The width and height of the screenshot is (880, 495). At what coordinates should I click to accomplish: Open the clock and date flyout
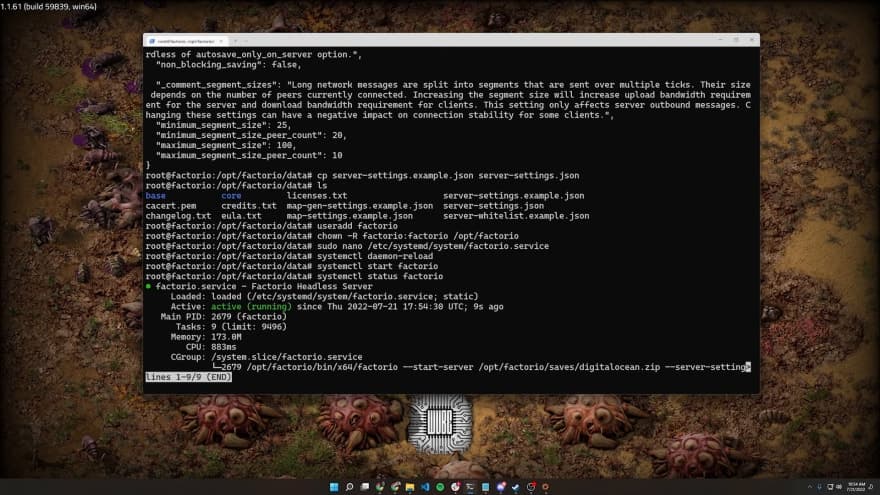click(856, 487)
